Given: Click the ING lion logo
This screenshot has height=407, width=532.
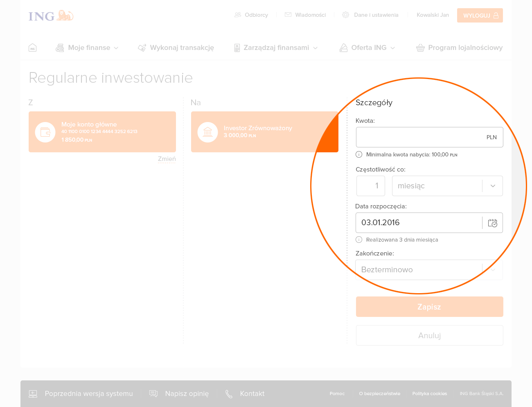Looking at the screenshot, I should 51,16.
